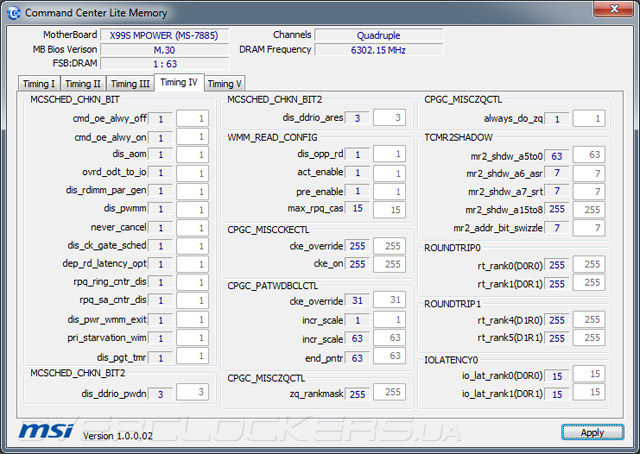Image resolution: width=640 pixels, height=454 pixels.
Task: Switch to the Timing II tab
Action: [83, 84]
